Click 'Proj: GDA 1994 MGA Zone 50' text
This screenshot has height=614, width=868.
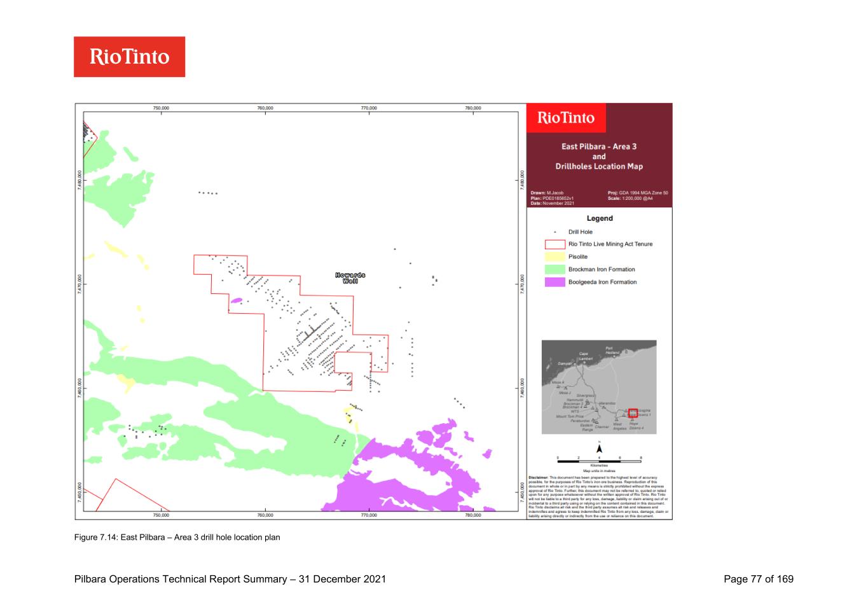(638, 193)
